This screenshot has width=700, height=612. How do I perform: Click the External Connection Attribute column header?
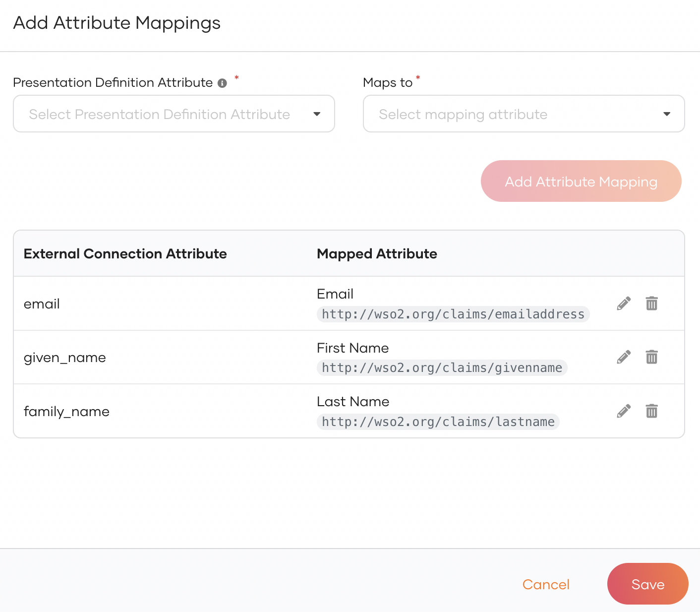(125, 253)
